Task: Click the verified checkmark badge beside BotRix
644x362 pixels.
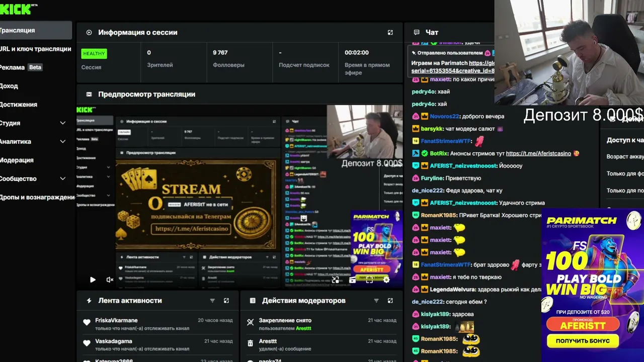Action: [425, 153]
